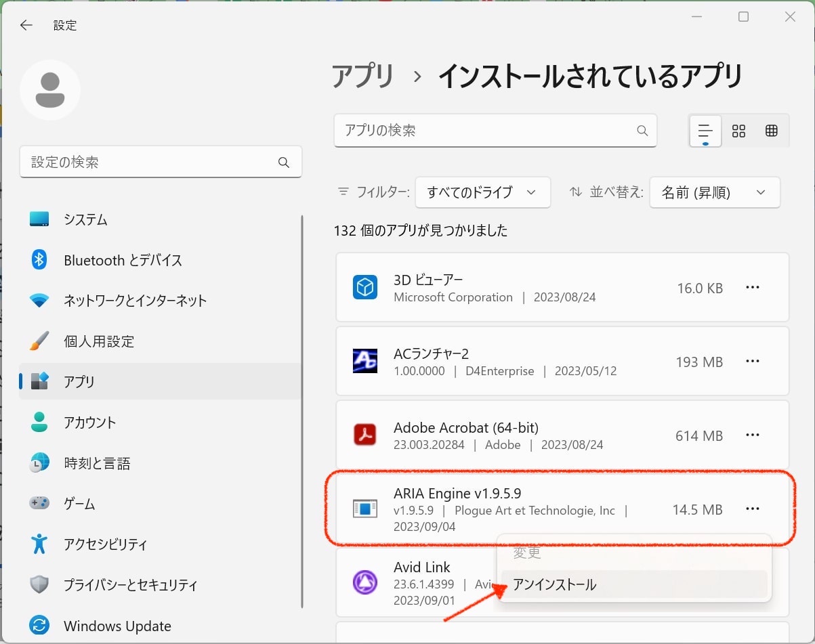This screenshot has height=644, width=815.
Task: Open the user account avatar
Action: pos(50,90)
